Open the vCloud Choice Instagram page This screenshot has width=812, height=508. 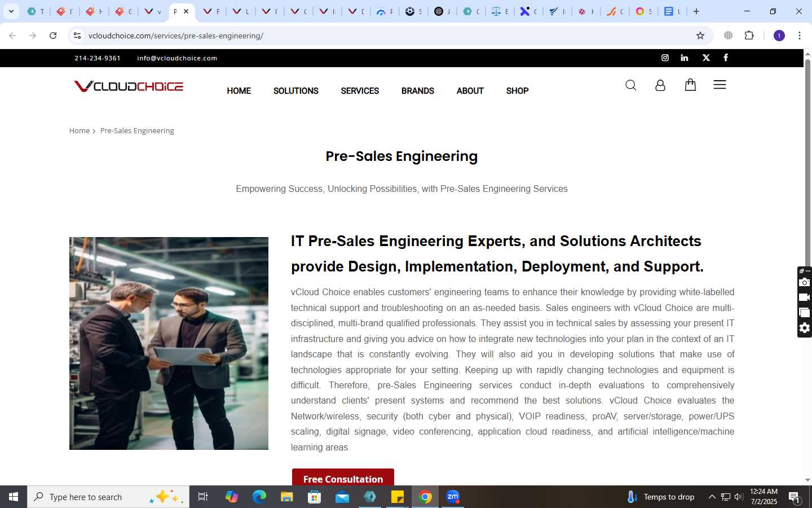[x=665, y=58]
